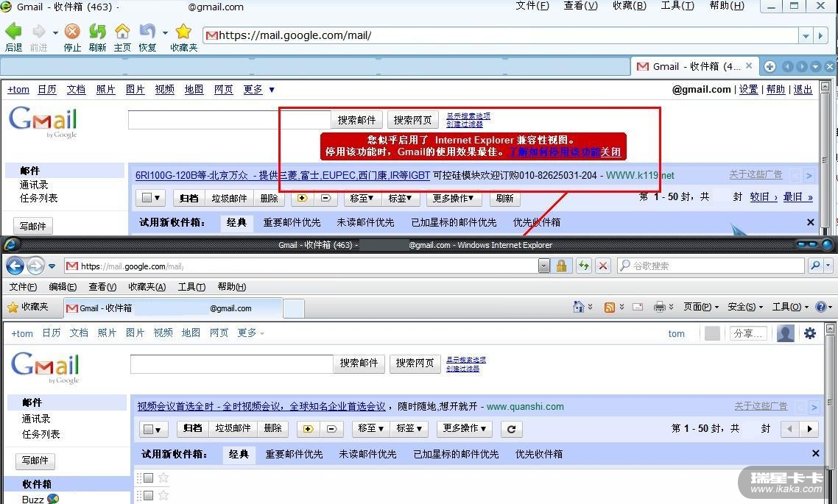The image size is (838, 504).
Task: Open the 更多操作 dropdown in the lower Gmail toolbar
Action: [x=465, y=428]
